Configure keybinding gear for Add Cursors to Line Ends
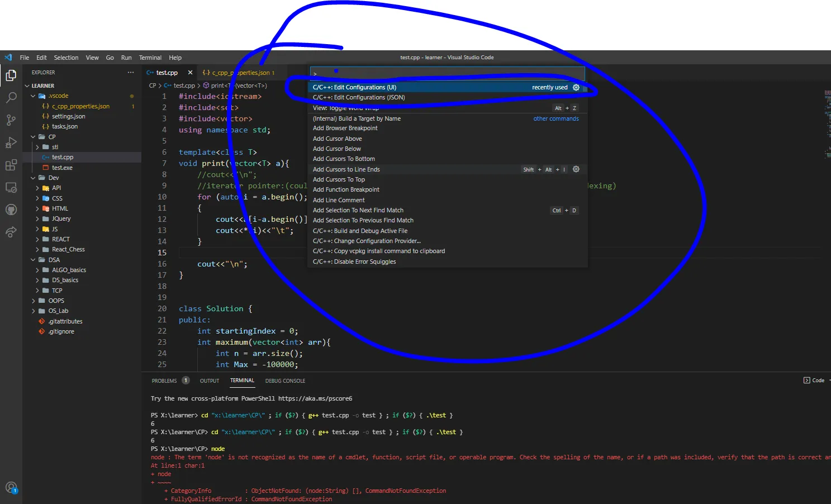Image resolution: width=831 pixels, height=504 pixels. [x=576, y=169]
